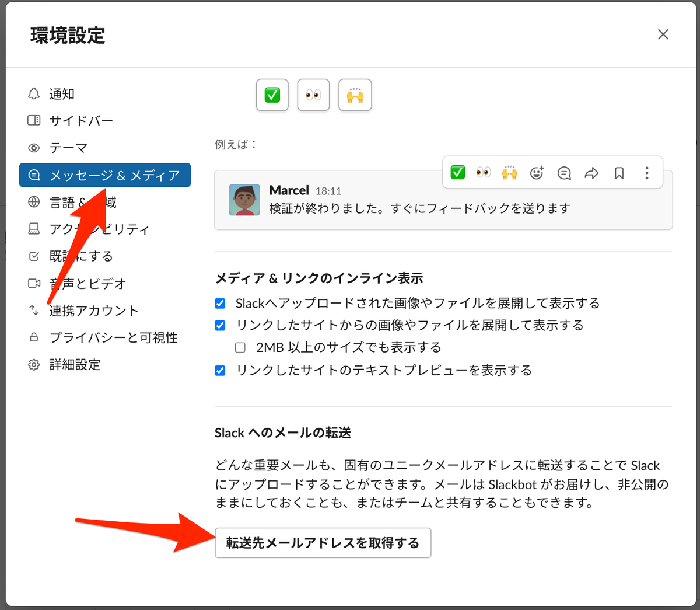Open the サイドバー settings section

click(x=105, y=120)
